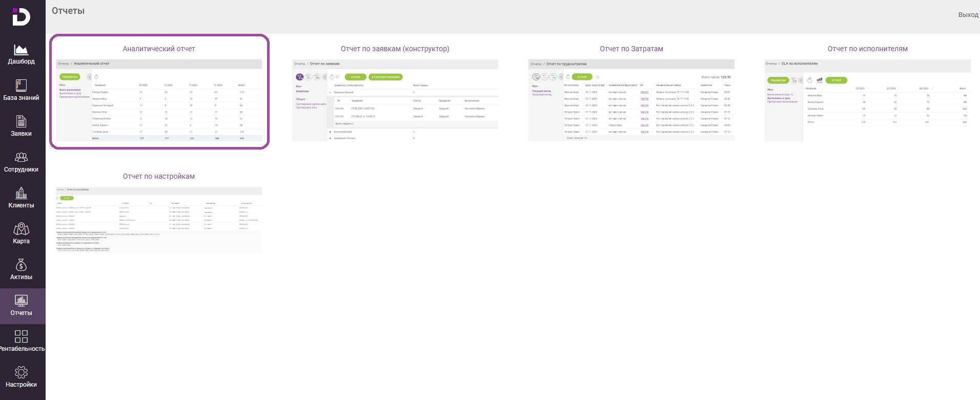Open Клиенты building icon
This screenshot has width=980, height=400.
(x=21, y=193)
